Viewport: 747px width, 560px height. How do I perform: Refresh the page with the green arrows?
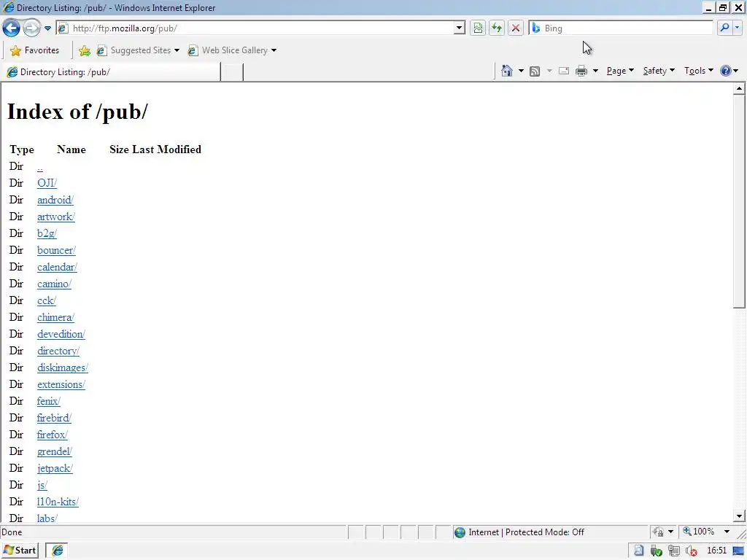click(497, 28)
